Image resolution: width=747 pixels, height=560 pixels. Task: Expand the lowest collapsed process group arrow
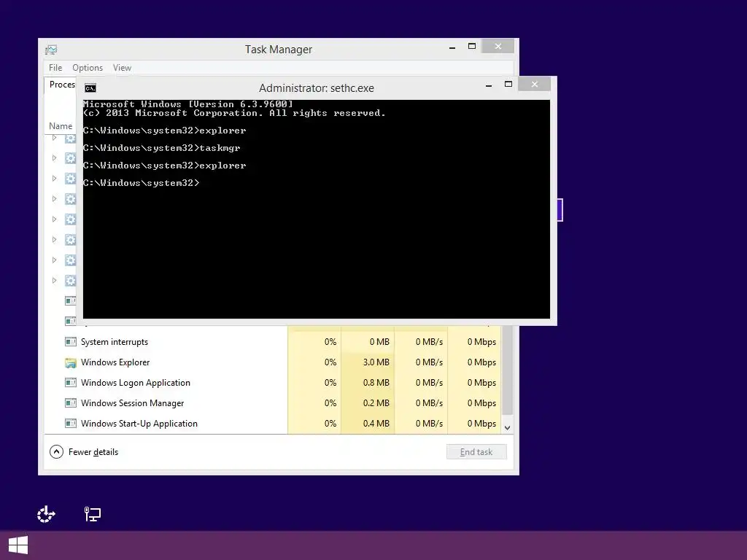pyautogui.click(x=54, y=281)
